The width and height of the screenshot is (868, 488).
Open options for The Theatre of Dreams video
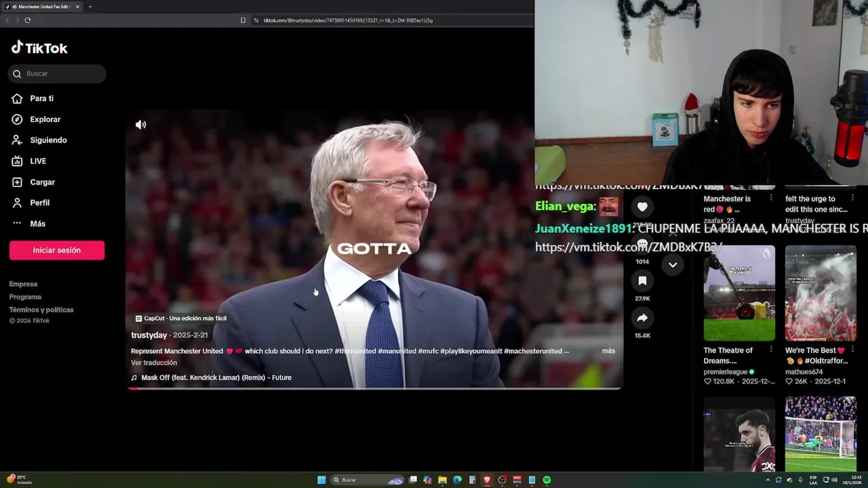pos(770,350)
